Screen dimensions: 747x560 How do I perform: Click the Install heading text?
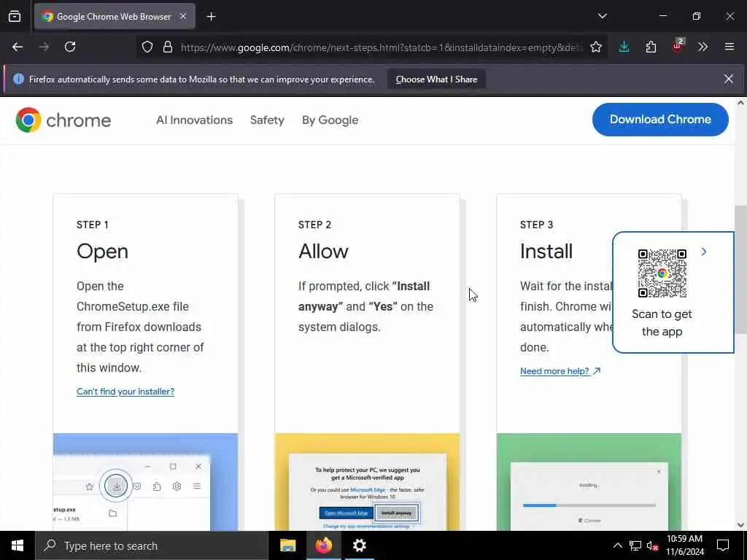point(546,251)
